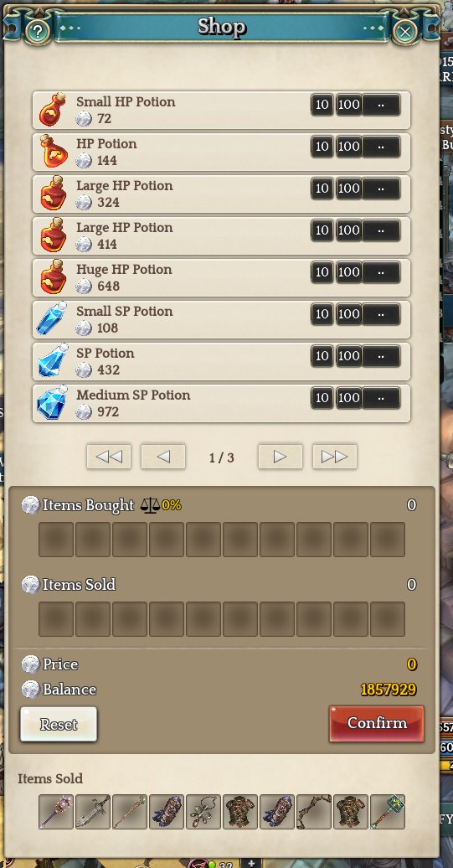The image size is (453, 868).
Task: Open custom quantity for SP Potion
Action: tap(381, 356)
